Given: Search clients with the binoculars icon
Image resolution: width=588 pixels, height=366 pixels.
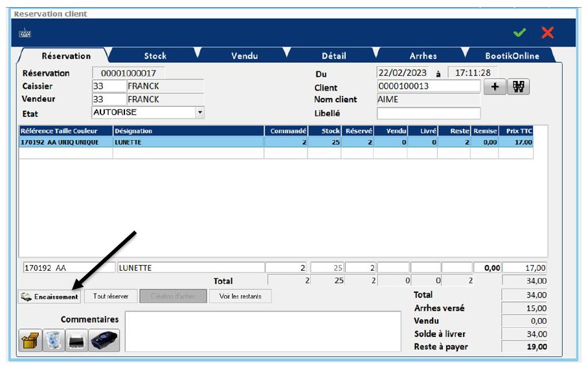Looking at the screenshot, I should coord(517,87).
